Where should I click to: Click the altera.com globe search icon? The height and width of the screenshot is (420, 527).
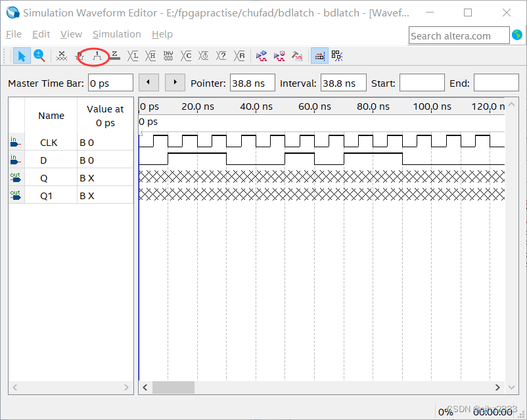pos(517,35)
